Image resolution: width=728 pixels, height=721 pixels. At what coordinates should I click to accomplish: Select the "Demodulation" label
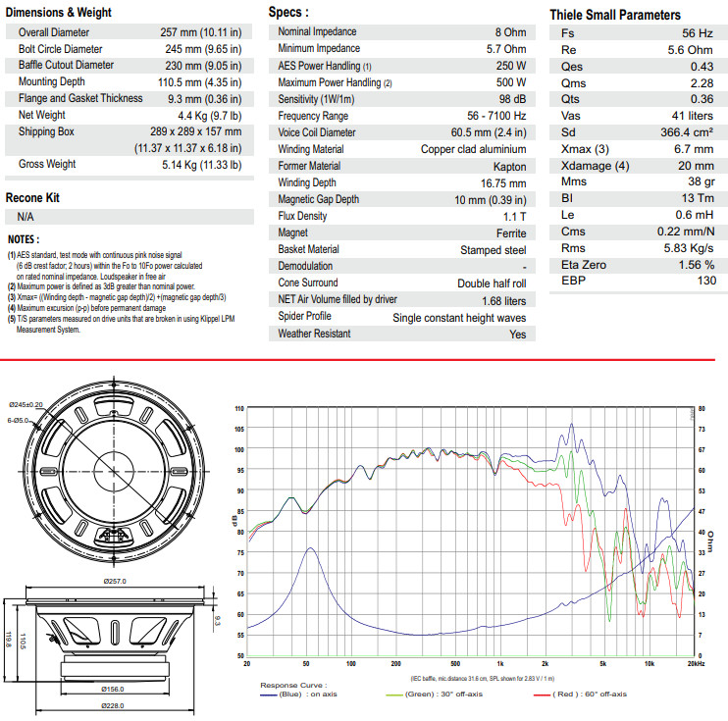tap(305, 267)
